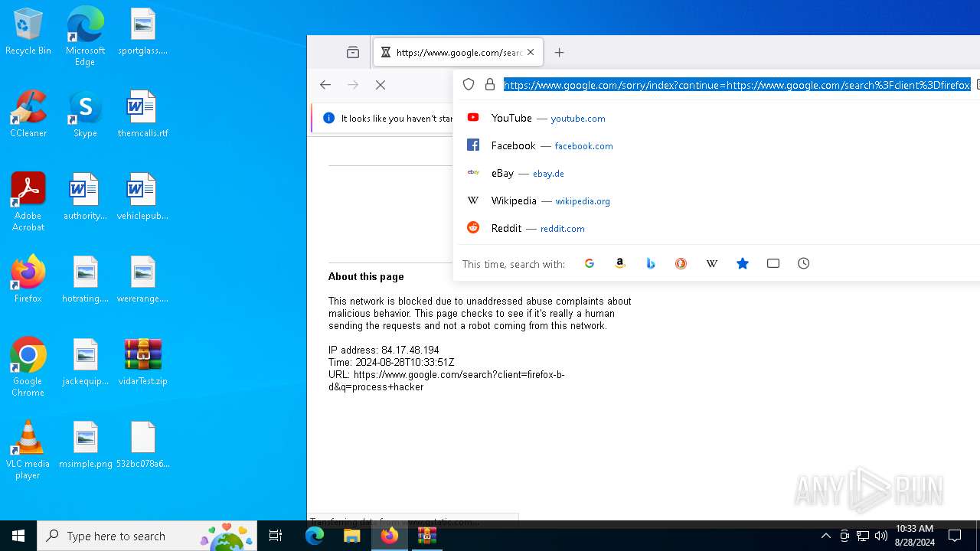Search this time with Wikipedia icon

[x=711, y=263]
